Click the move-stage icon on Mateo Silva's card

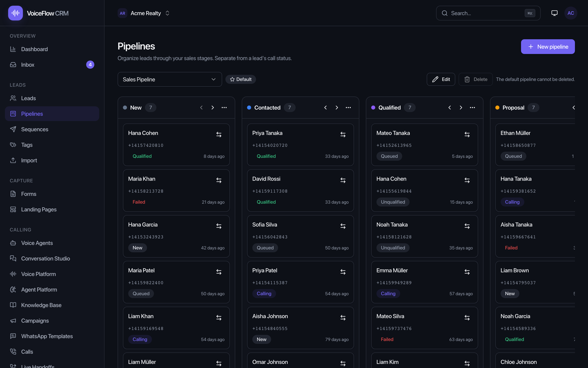click(467, 317)
